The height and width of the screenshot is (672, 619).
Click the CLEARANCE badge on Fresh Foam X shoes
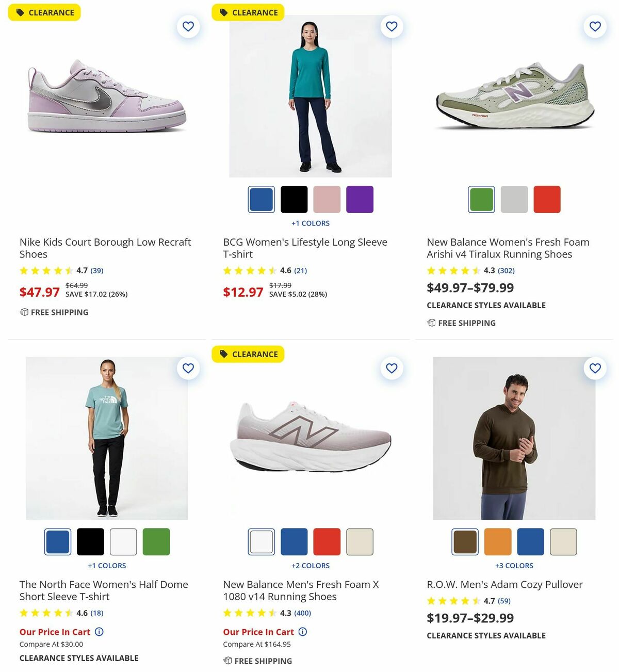tap(248, 354)
